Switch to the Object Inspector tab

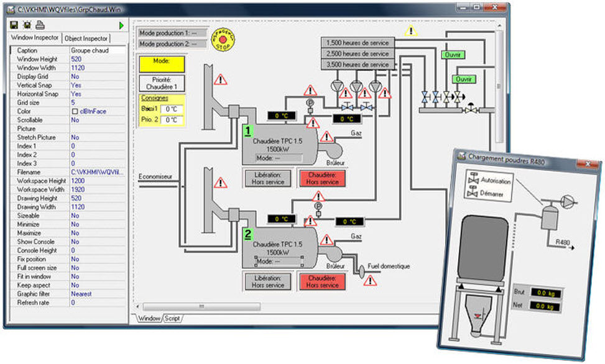pyautogui.click(x=86, y=38)
